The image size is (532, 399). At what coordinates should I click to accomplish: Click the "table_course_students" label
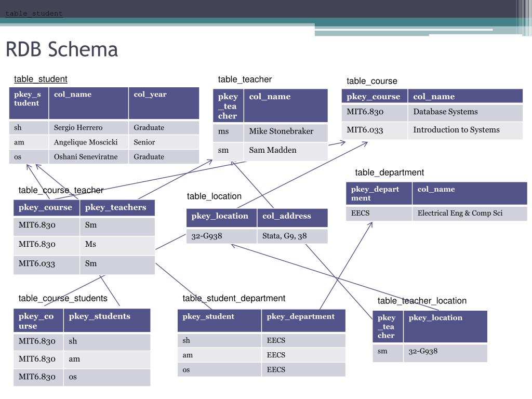[63, 298]
